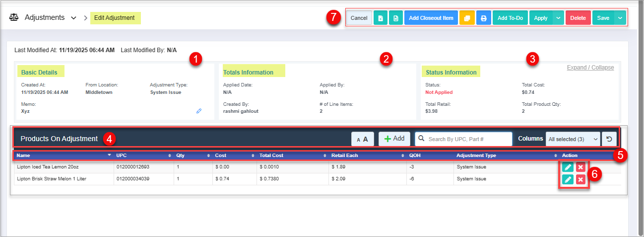This screenshot has height=237, width=644.
Task: Click Add To-Do button
Action: [510, 18]
